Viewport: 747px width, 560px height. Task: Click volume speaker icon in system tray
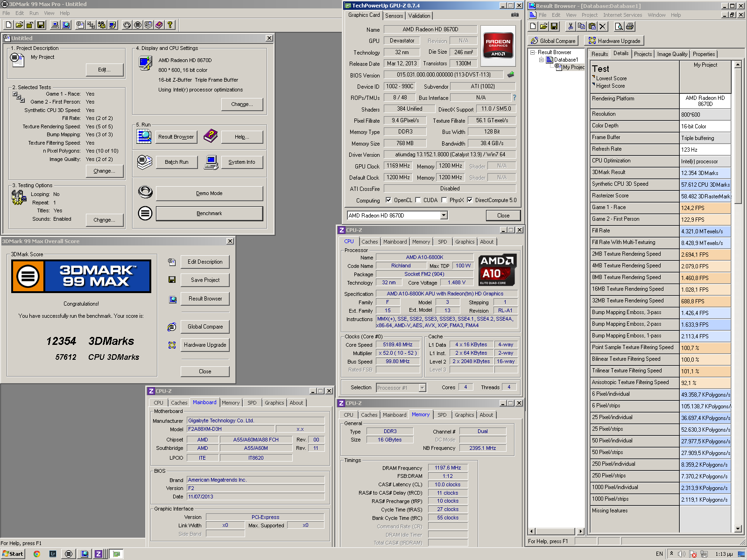click(x=681, y=554)
